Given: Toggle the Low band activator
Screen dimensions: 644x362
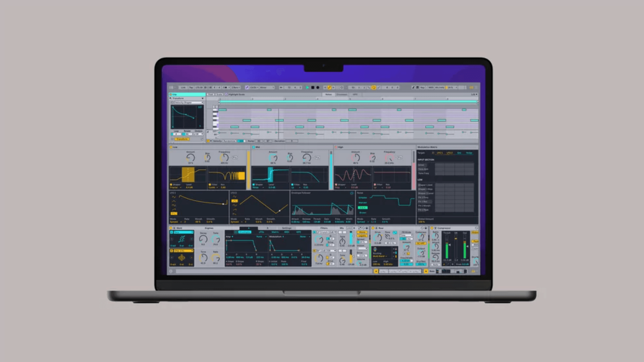Looking at the screenshot, I should [171, 147].
